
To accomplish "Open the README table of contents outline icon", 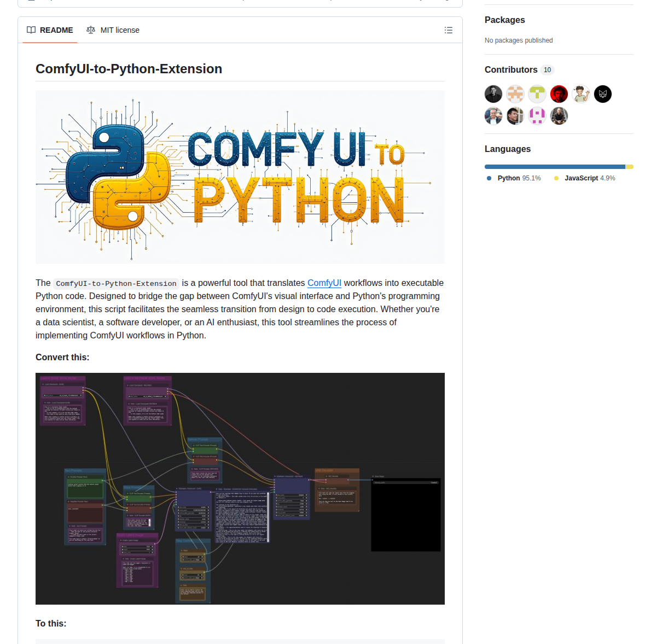I will pyautogui.click(x=449, y=30).
